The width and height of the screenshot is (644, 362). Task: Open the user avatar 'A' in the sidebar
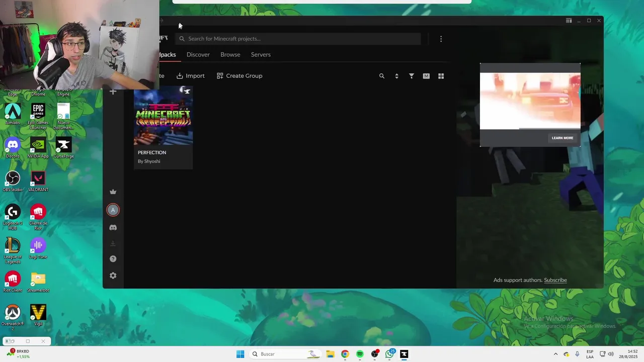pyautogui.click(x=113, y=210)
